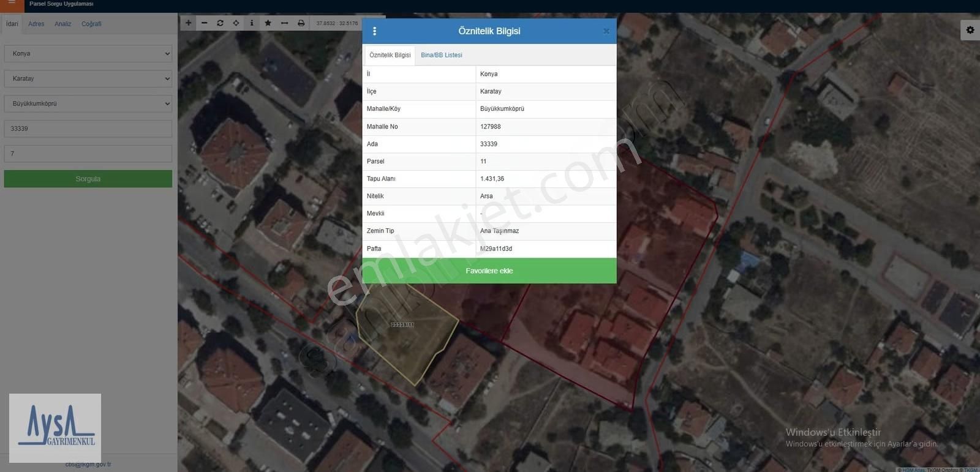Expand the Konya province dropdown
This screenshot has width=980, height=472.
coord(88,54)
